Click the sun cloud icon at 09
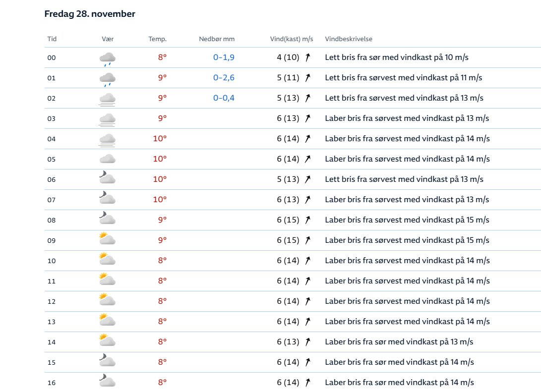Image resolution: width=541 pixels, height=392 pixels. [107, 239]
